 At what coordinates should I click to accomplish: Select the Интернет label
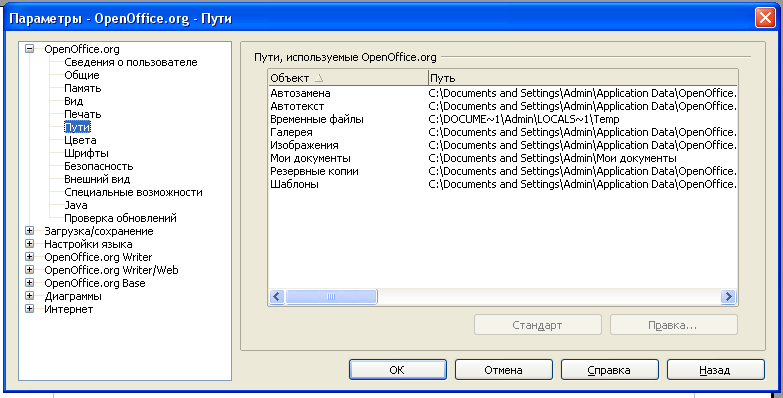pyautogui.click(x=68, y=309)
